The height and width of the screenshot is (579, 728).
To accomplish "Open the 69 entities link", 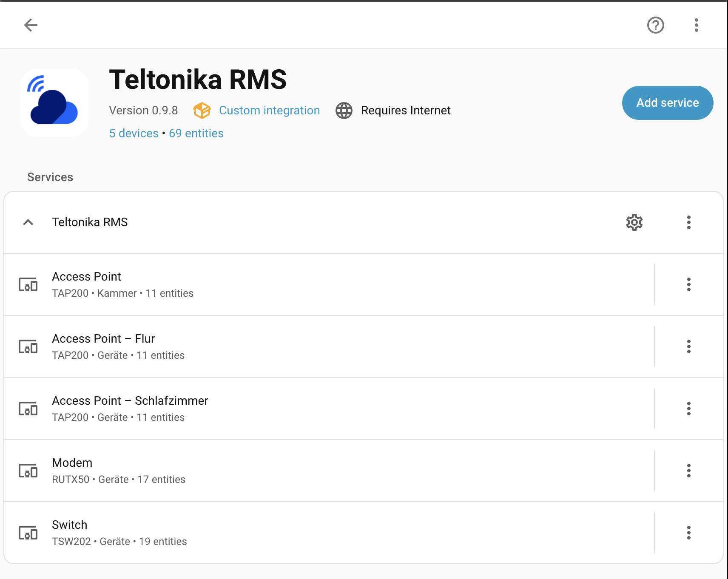I will coord(196,133).
